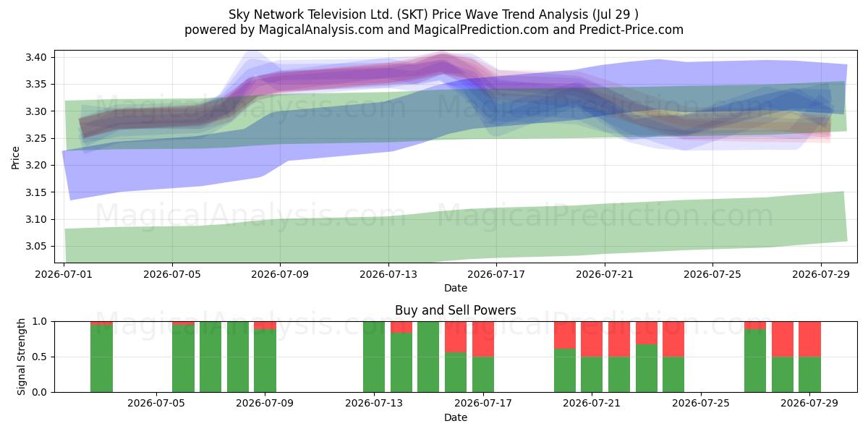Click the 3.30 price axis tick label

point(36,111)
